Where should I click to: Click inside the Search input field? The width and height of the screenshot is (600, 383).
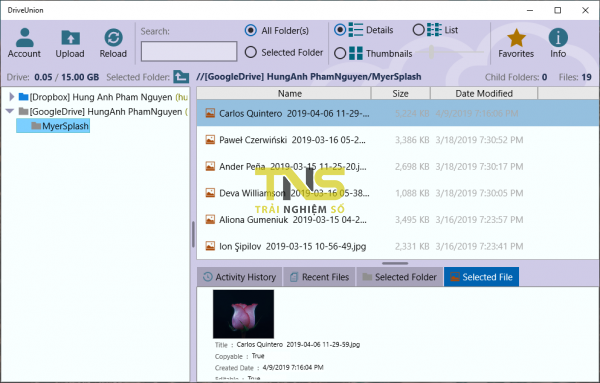189,51
